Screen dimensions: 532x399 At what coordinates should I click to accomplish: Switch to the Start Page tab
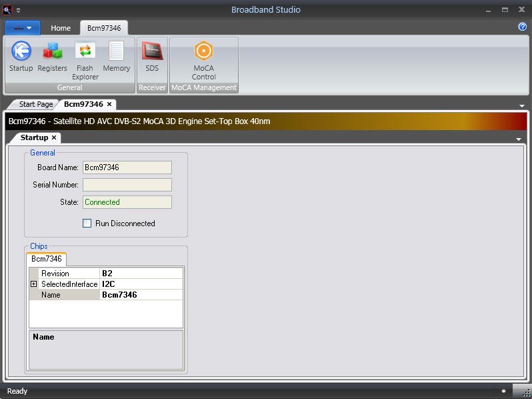[x=35, y=104]
